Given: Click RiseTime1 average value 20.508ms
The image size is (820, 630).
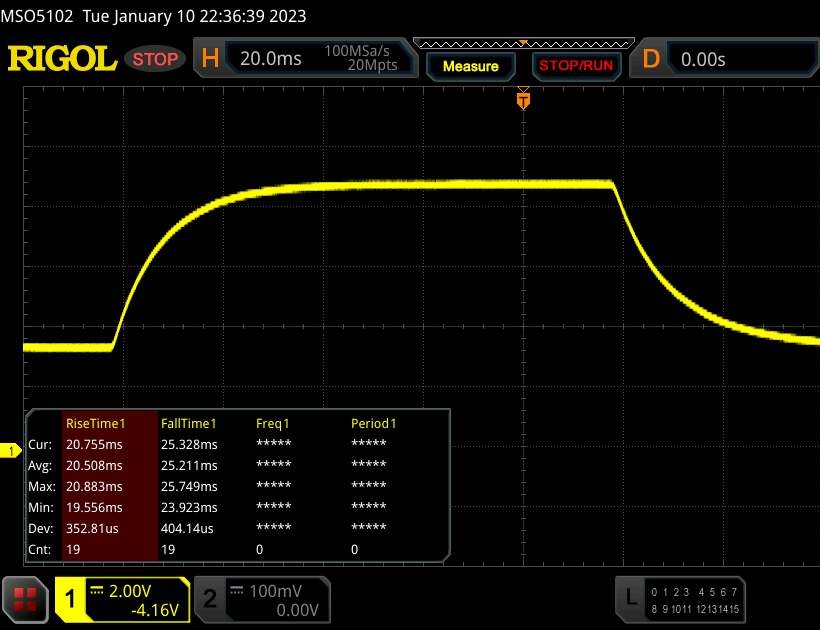Looking at the screenshot, I should (x=94, y=465).
